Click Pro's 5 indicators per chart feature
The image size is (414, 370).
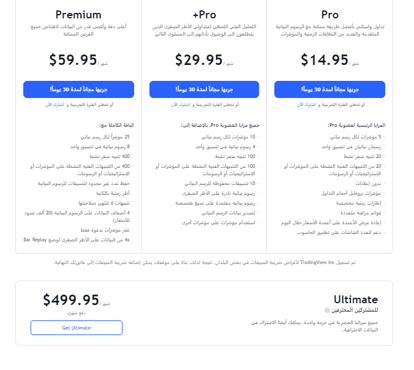coord(355,137)
